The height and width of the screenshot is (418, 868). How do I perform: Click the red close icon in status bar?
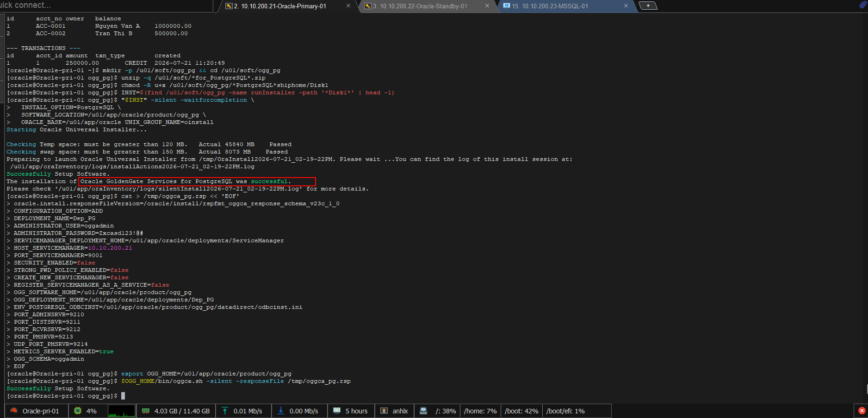tap(862, 411)
